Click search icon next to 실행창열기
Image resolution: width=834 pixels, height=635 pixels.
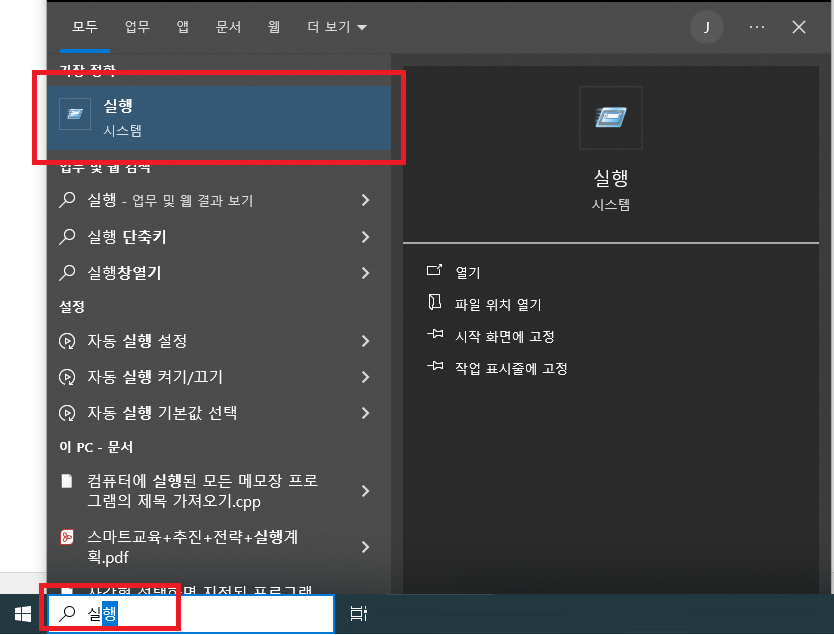(x=67, y=273)
